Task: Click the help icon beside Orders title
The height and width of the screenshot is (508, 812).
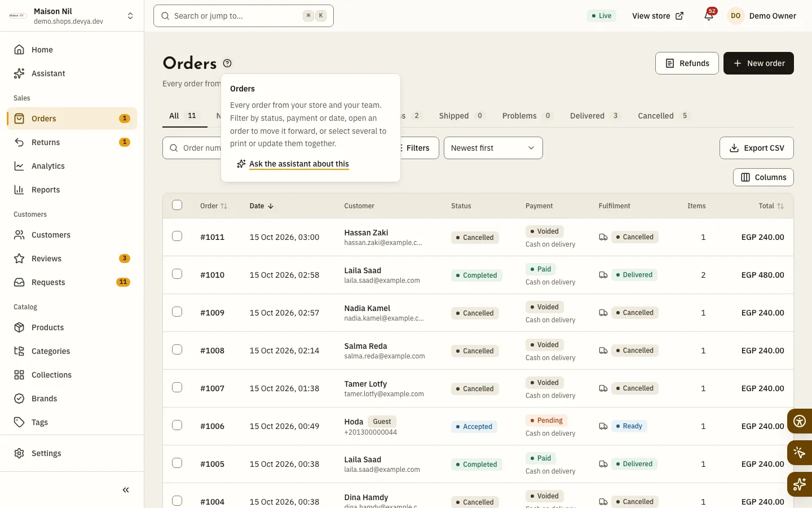Action: point(227,63)
